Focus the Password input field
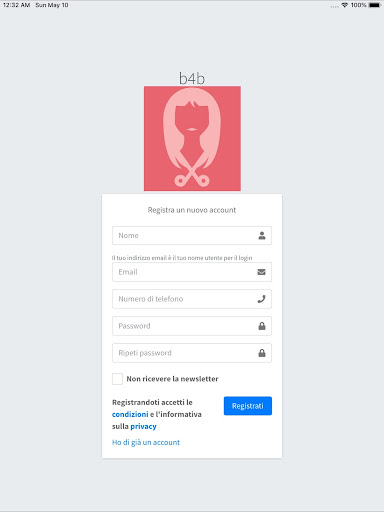Screen dimensions: 384x512 click(x=192, y=326)
